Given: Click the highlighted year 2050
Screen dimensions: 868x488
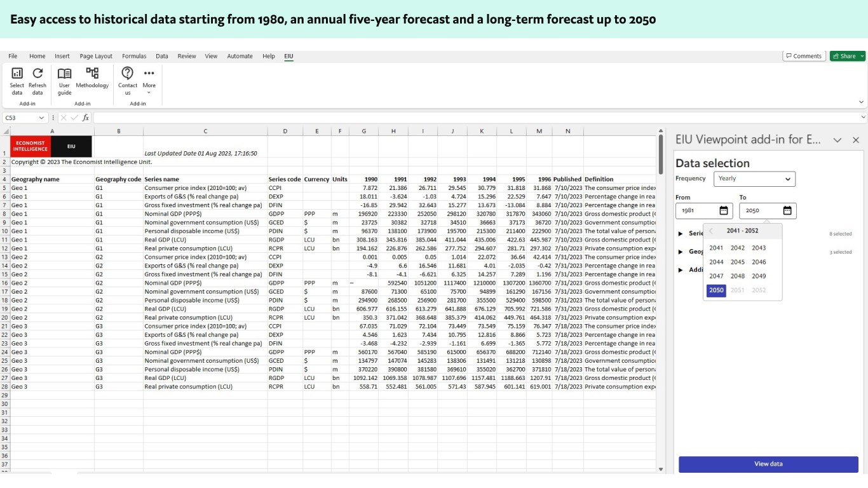Looking at the screenshot, I should [x=716, y=290].
